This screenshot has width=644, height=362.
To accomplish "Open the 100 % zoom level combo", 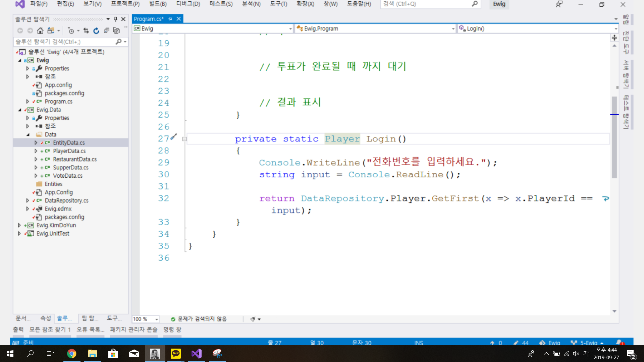I will tap(156, 319).
